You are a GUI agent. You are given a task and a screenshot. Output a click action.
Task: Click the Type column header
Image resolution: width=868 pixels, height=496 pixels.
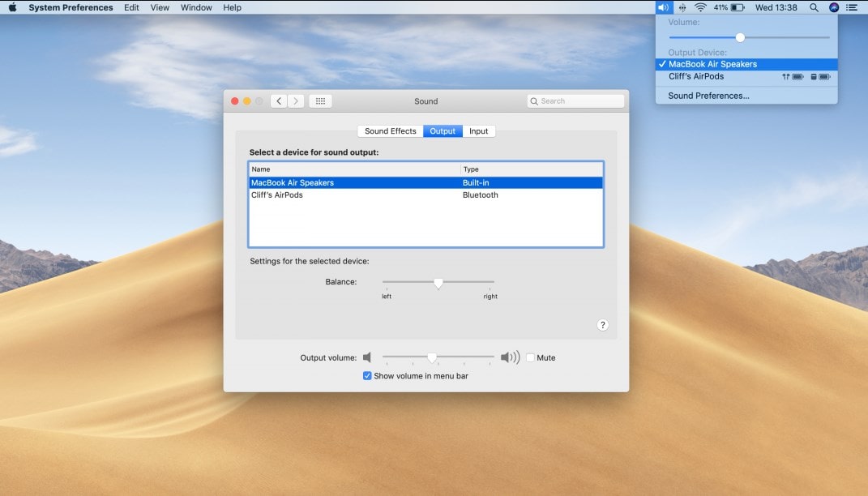[532, 169]
